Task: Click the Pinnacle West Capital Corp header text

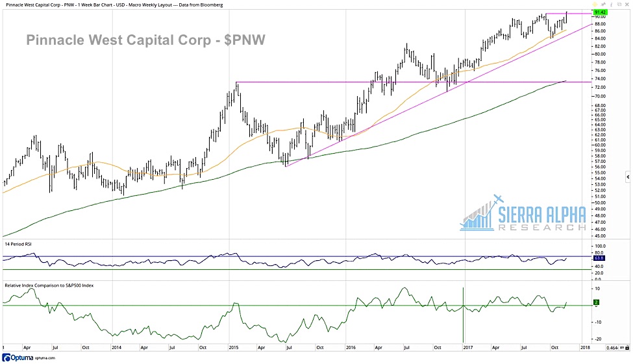Action: (x=114, y=5)
